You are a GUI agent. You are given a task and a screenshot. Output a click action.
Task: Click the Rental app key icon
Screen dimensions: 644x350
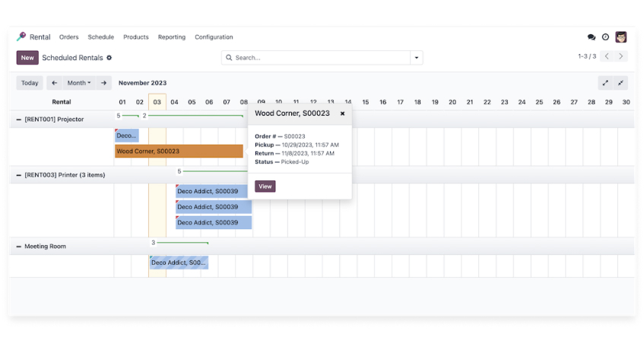tap(21, 37)
